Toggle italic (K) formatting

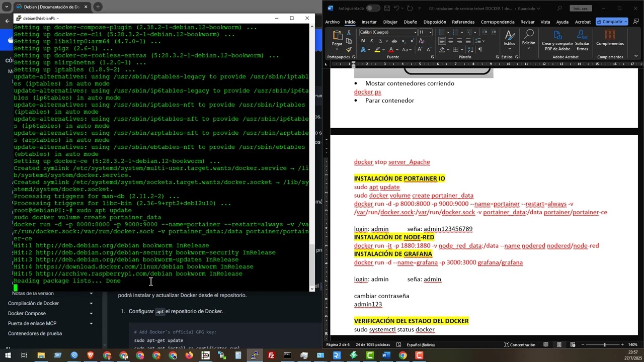[x=372, y=41]
